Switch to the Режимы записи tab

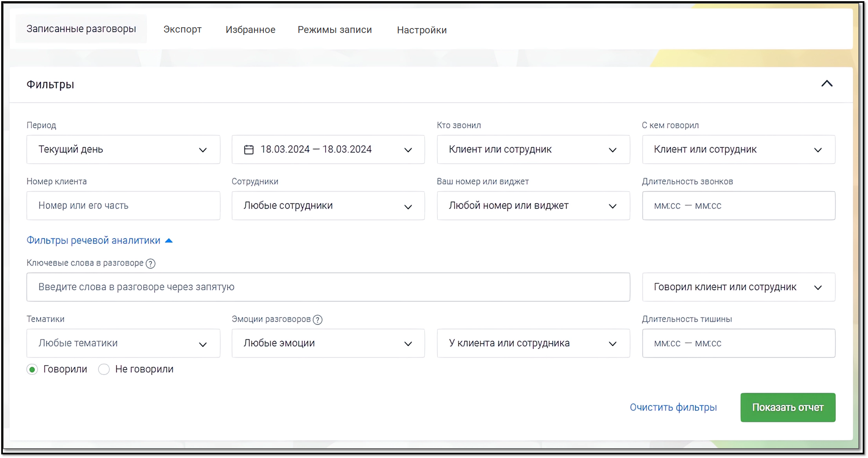[335, 30]
